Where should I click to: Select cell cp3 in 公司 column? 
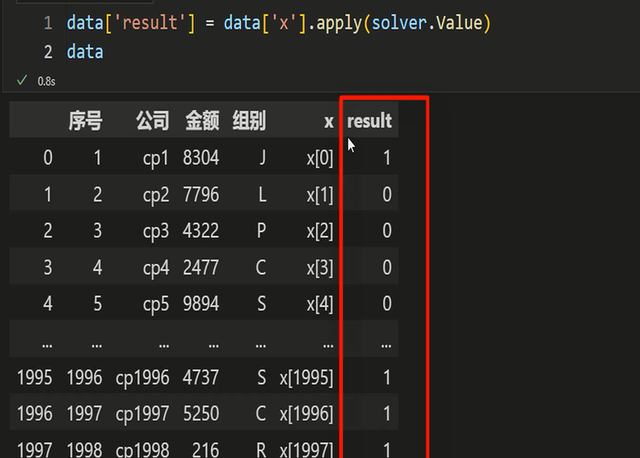pos(156,231)
